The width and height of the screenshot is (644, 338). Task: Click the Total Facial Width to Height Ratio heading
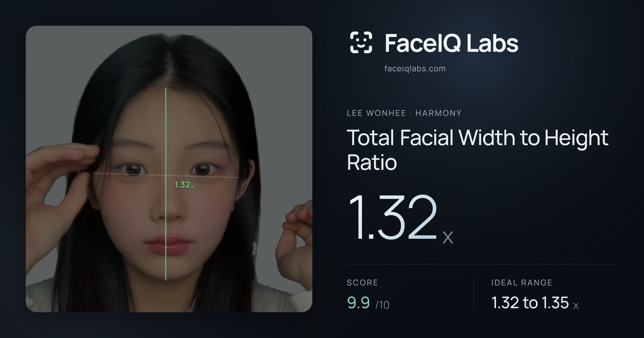click(x=478, y=150)
